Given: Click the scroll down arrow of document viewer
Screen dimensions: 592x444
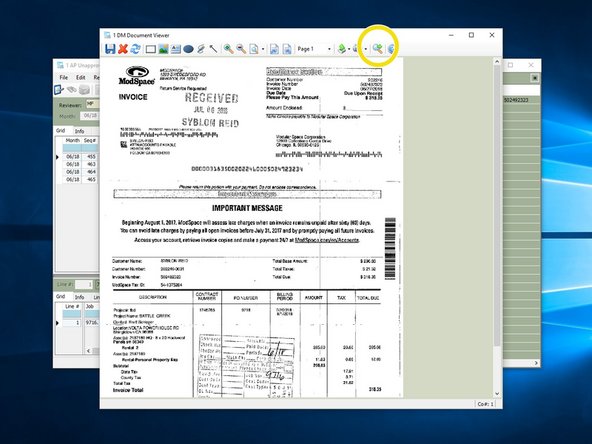Looking at the screenshot, I should click(x=497, y=393).
